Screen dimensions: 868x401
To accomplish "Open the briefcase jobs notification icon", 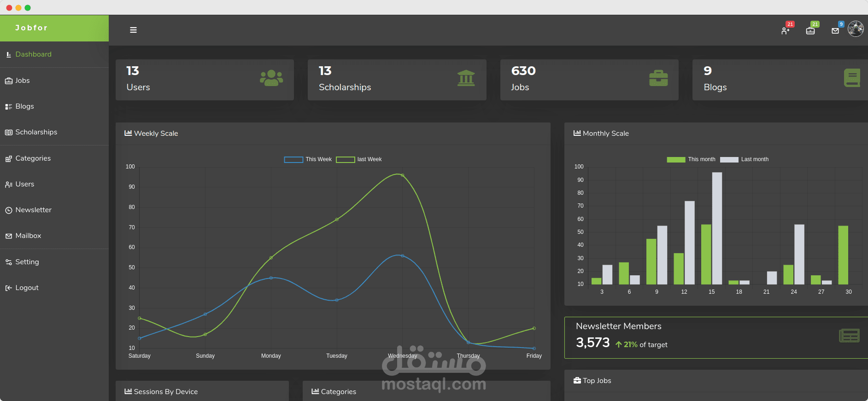I will pos(810,31).
